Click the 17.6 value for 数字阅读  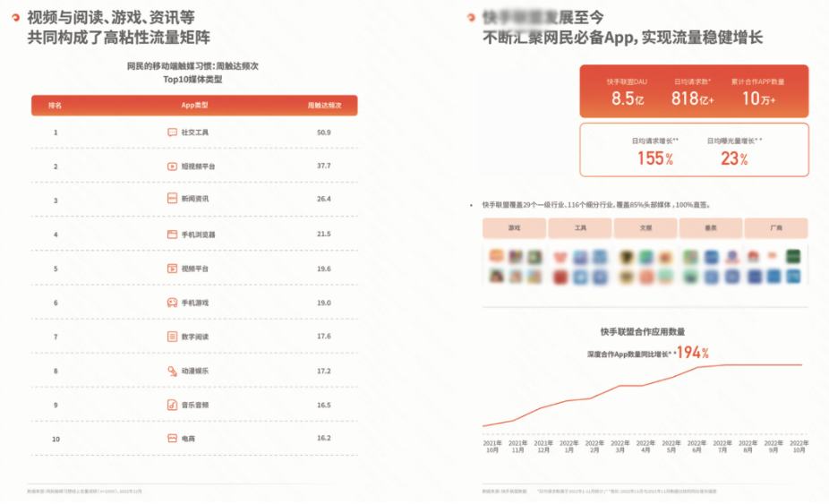point(323,336)
